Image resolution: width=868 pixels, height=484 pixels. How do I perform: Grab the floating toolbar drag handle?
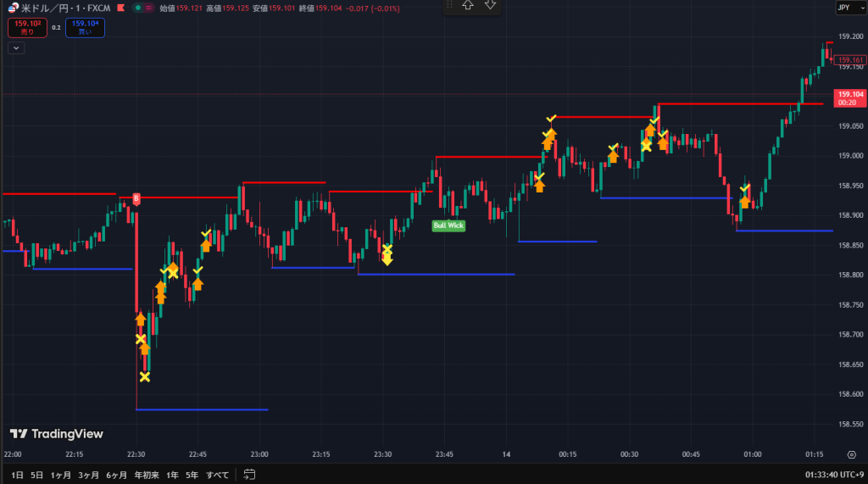(448, 5)
